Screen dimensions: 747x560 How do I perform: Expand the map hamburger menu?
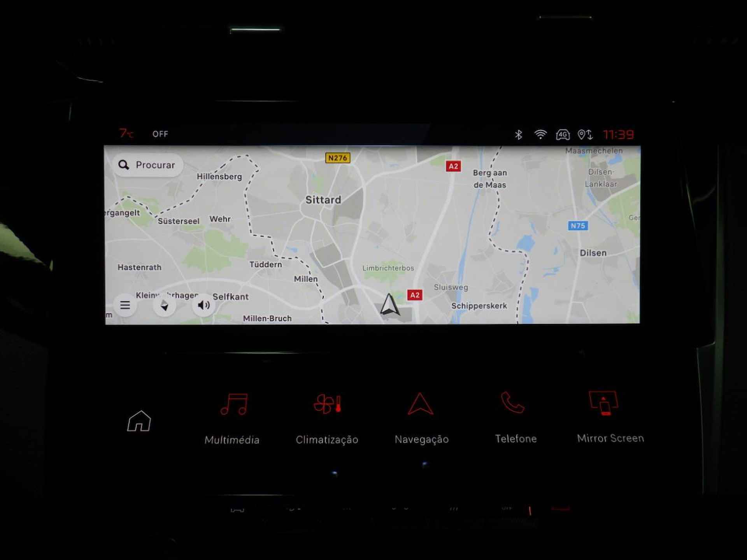125,305
